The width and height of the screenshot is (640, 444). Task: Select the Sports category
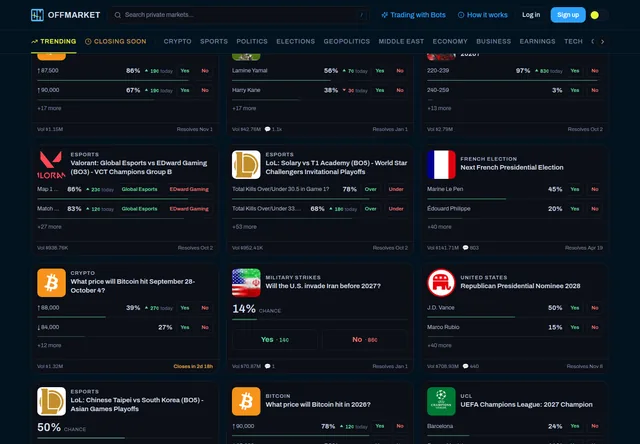[214, 42]
